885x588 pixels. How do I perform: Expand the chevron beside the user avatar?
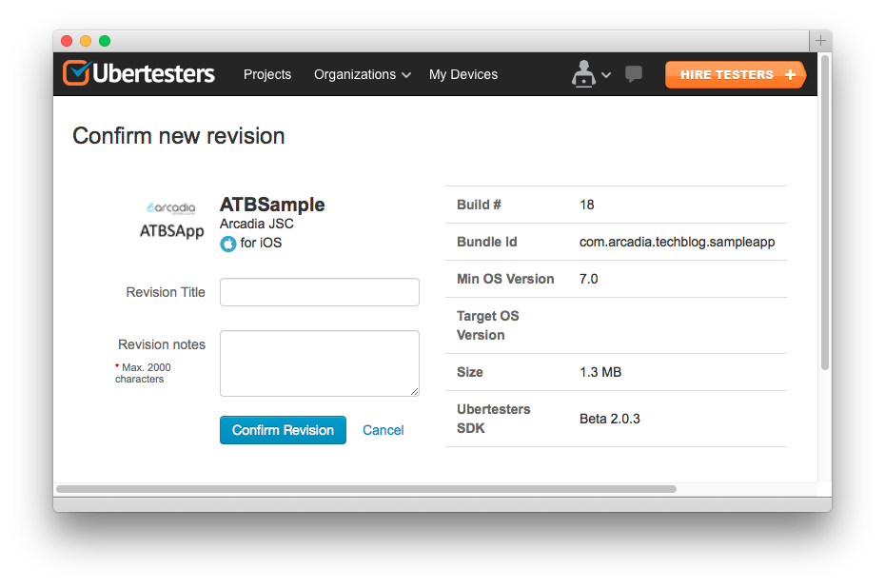point(606,75)
